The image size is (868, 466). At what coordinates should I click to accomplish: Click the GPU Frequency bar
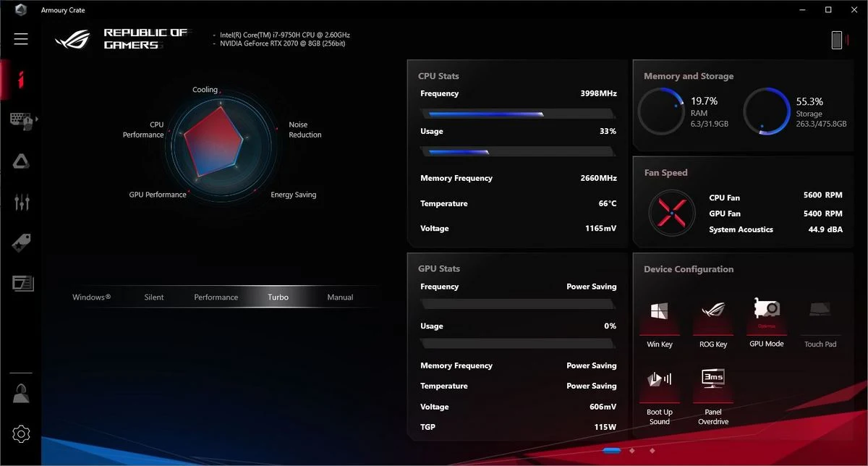point(519,305)
